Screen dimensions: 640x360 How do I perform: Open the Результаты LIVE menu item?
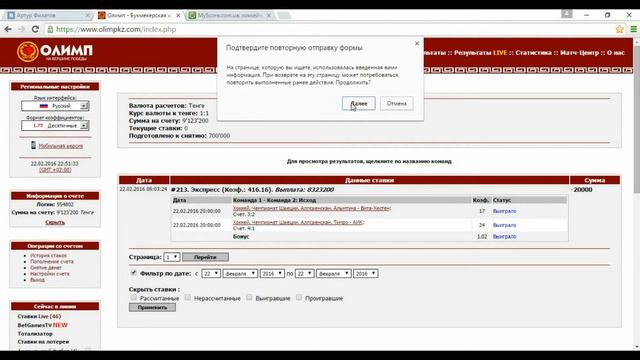(x=480, y=53)
